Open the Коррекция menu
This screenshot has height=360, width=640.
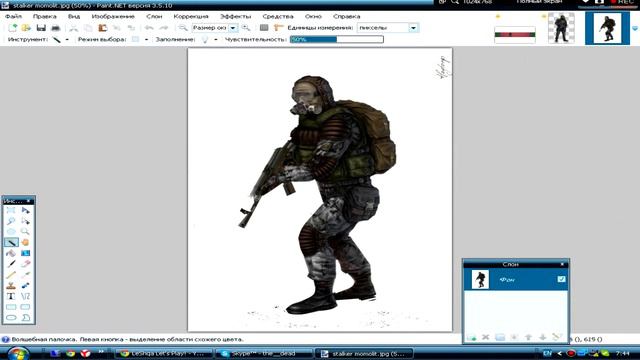[x=191, y=16]
